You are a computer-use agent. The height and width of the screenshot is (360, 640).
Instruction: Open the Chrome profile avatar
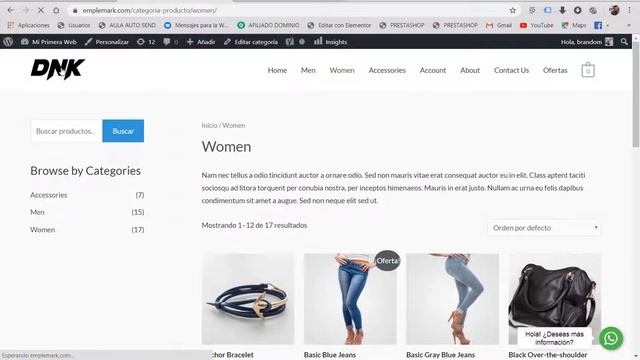pyautogui.click(x=614, y=10)
